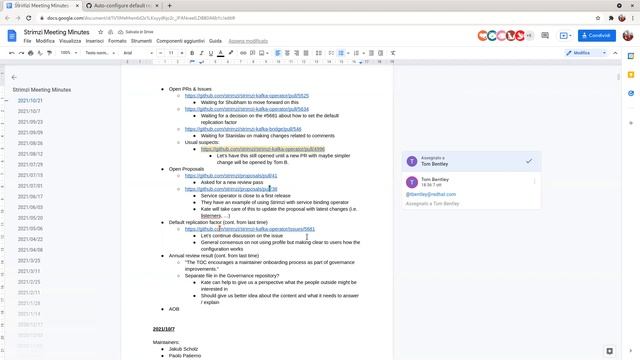
Task: Print the document with the printer icon
Action: click(31, 53)
